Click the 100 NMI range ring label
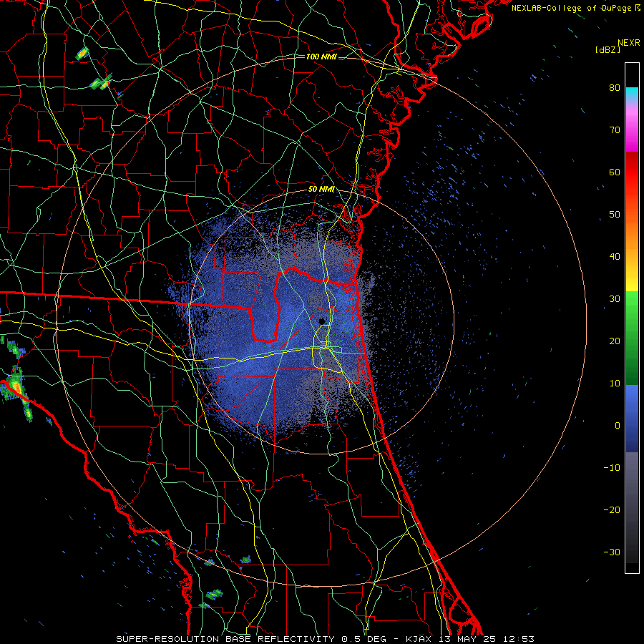The image size is (644, 644). click(x=321, y=57)
